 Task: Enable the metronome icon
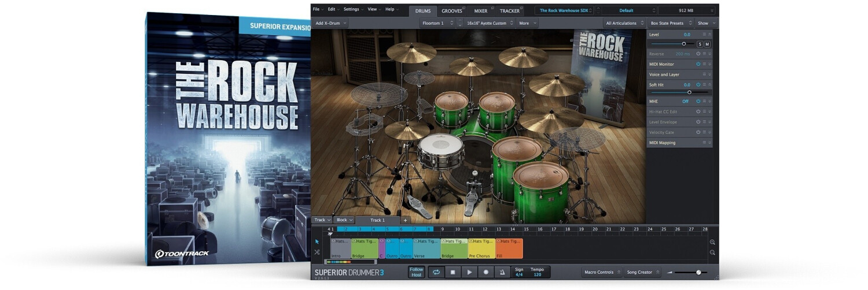[502, 272]
